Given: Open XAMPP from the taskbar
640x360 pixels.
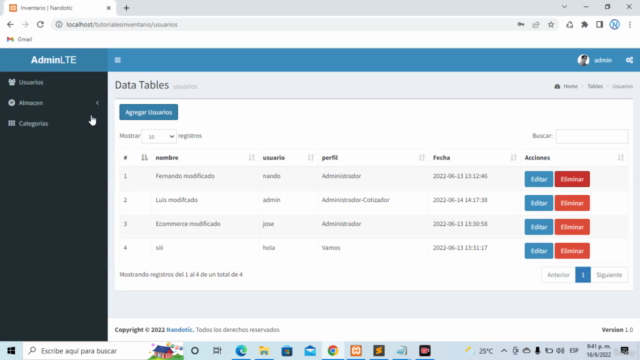Looking at the screenshot, I should 356,351.
